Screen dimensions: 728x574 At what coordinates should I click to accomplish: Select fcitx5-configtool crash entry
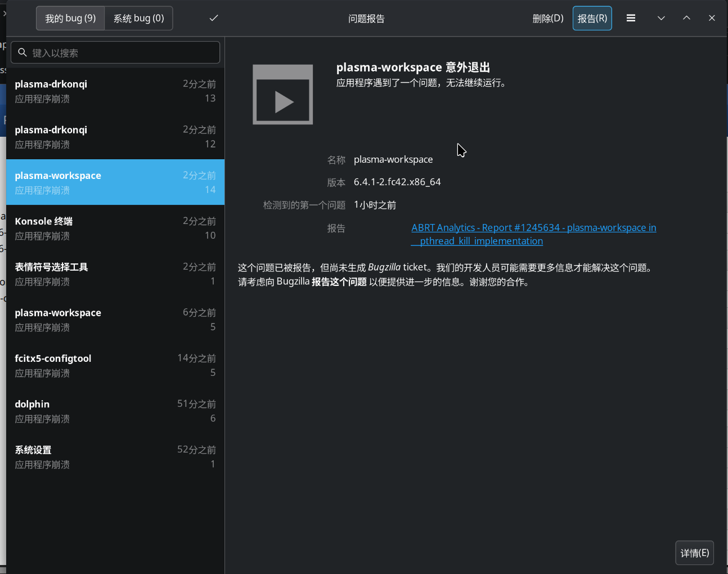coord(115,365)
